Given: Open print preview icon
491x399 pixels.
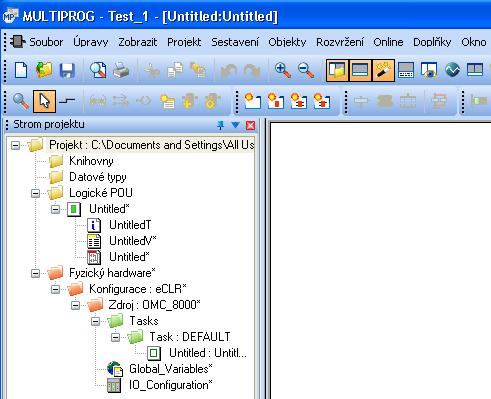Looking at the screenshot, I should tap(98, 70).
